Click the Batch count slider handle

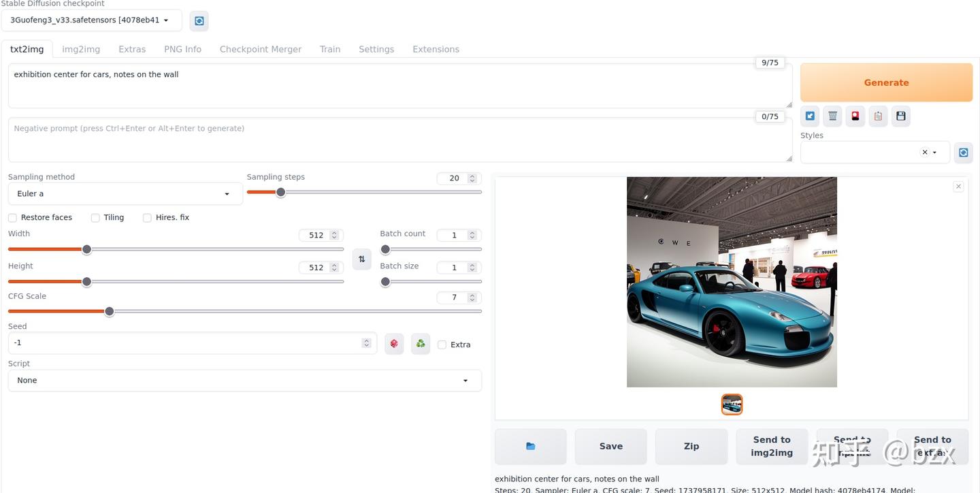385,249
